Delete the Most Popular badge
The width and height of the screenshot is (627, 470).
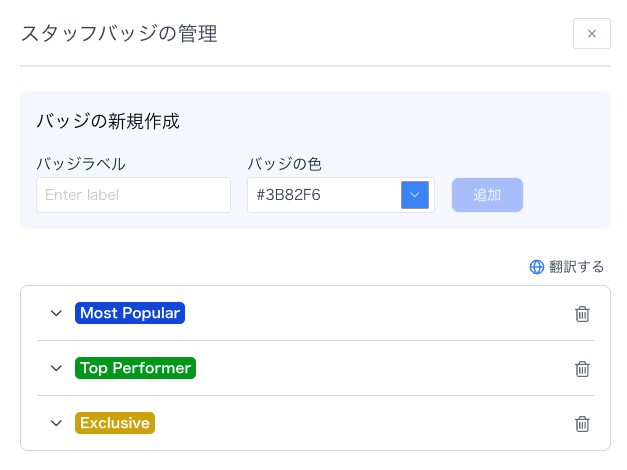coord(582,314)
